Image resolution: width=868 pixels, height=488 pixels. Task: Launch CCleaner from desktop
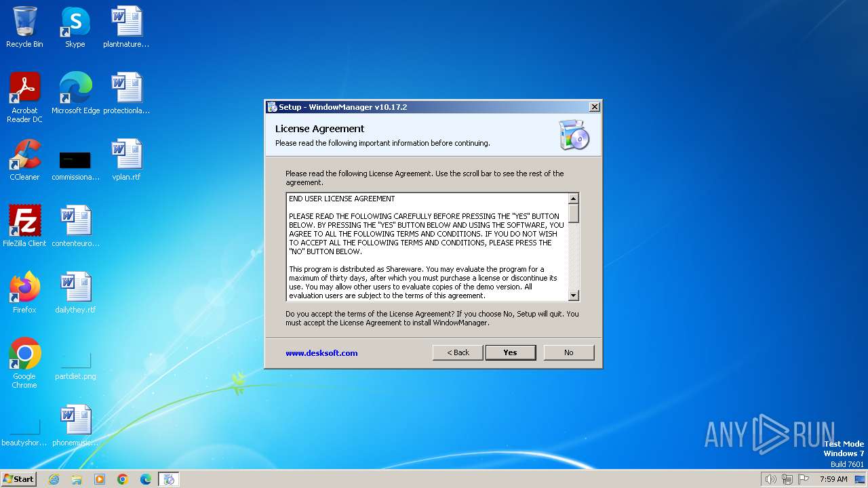(x=24, y=160)
